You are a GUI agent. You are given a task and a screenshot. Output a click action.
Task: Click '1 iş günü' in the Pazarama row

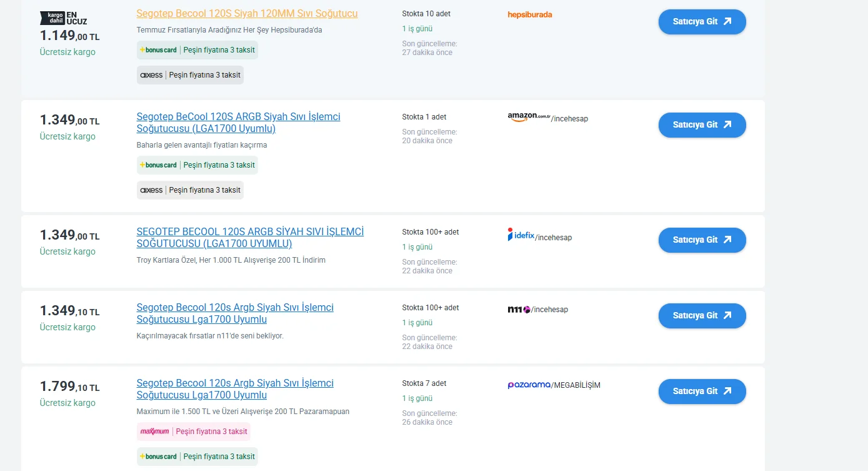(x=417, y=398)
